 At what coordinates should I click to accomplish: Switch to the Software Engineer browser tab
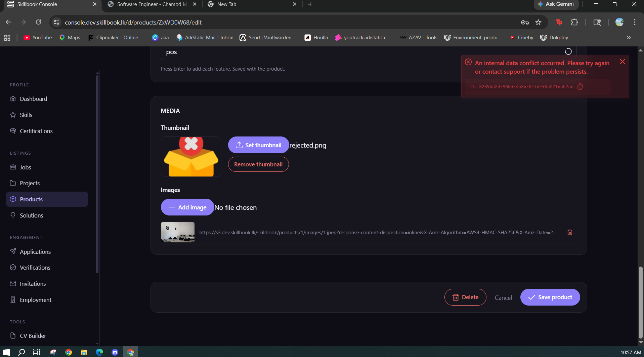[x=152, y=4]
